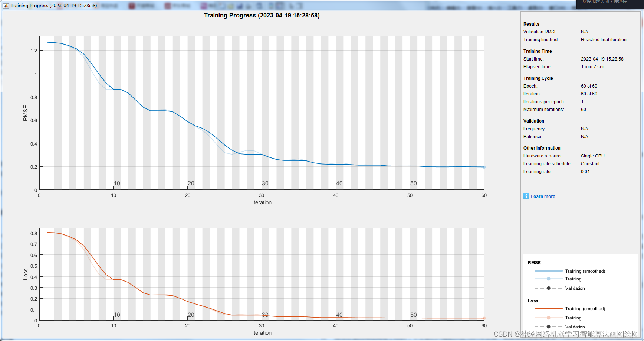This screenshot has height=341, width=644.
Task: Click the dark blue RMSE smoothed legend line
Action: [548, 271]
